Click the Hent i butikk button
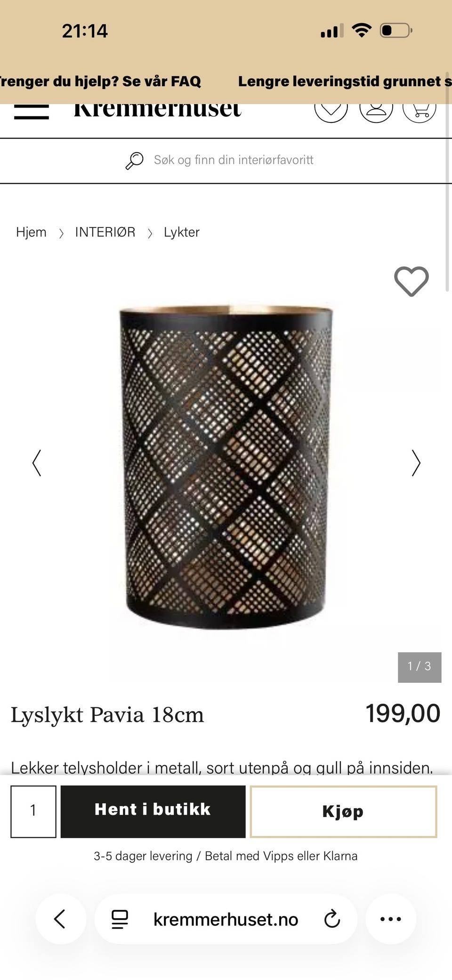This screenshot has width=452, height=980. tap(153, 811)
